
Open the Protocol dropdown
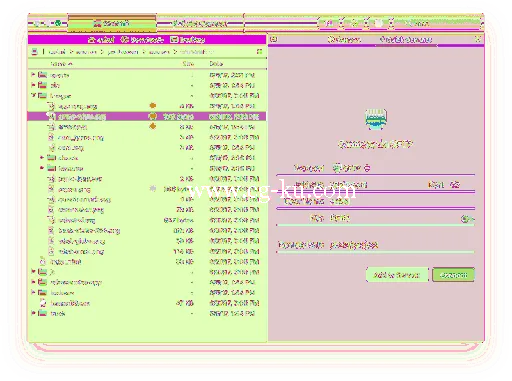pos(351,168)
